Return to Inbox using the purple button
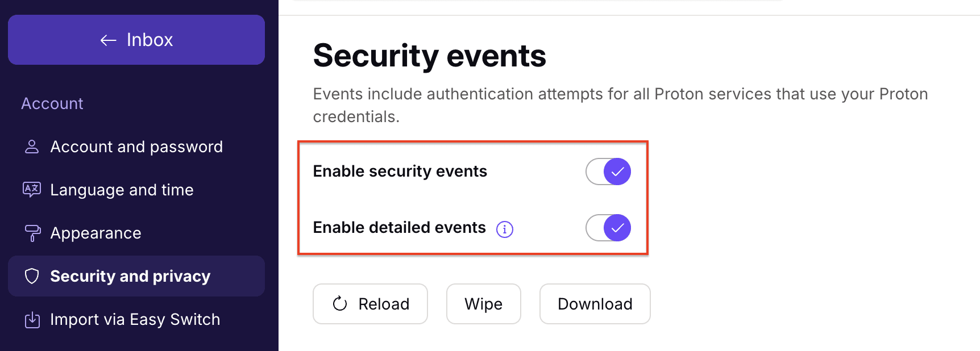This screenshot has height=351, width=980. [x=136, y=40]
